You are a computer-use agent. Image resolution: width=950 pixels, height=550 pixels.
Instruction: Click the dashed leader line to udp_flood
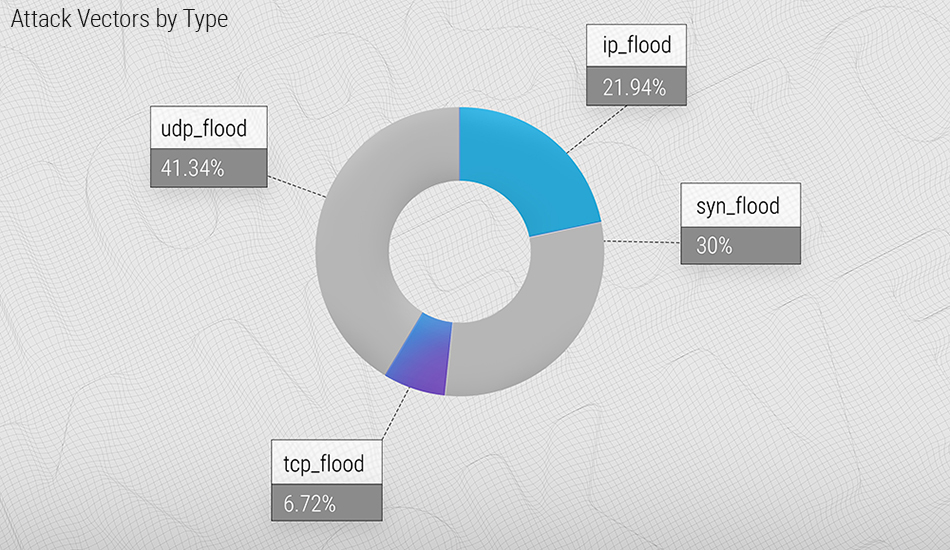[297, 187]
